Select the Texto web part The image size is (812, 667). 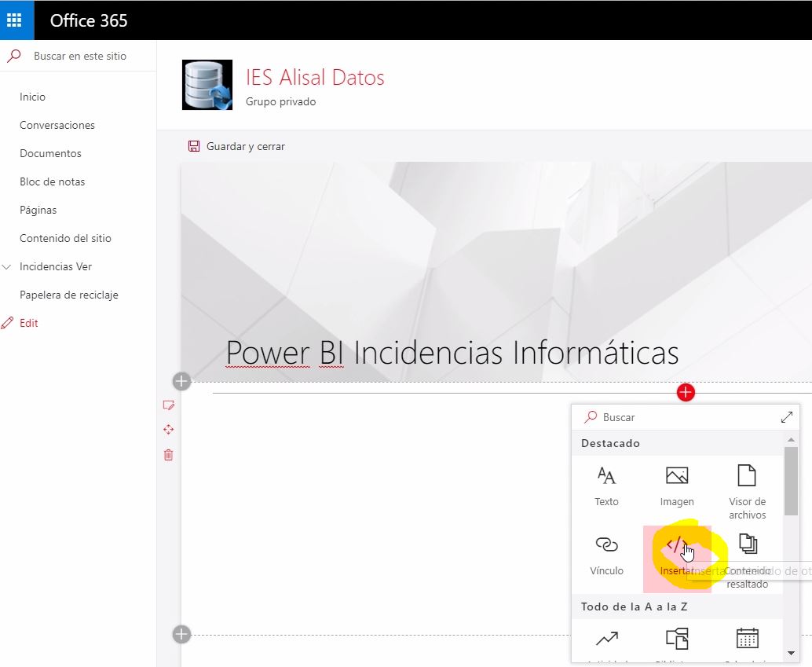(x=606, y=486)
